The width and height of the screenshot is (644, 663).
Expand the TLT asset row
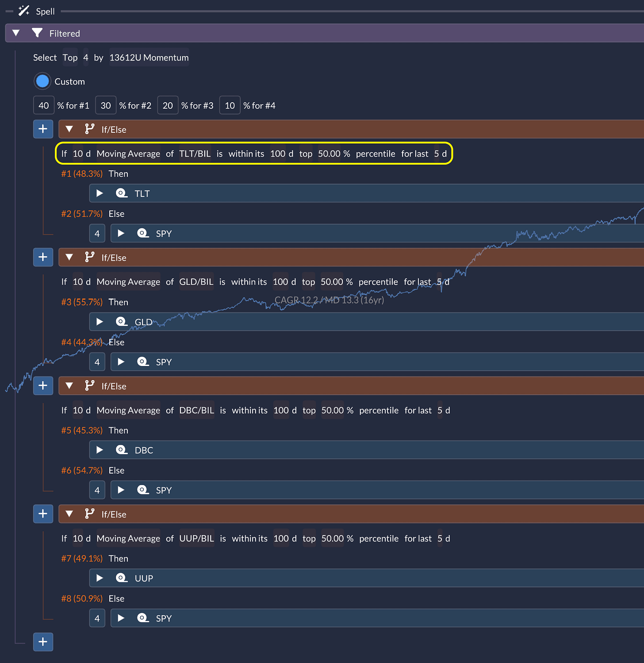pyautogui.click(x=100, y=193)
